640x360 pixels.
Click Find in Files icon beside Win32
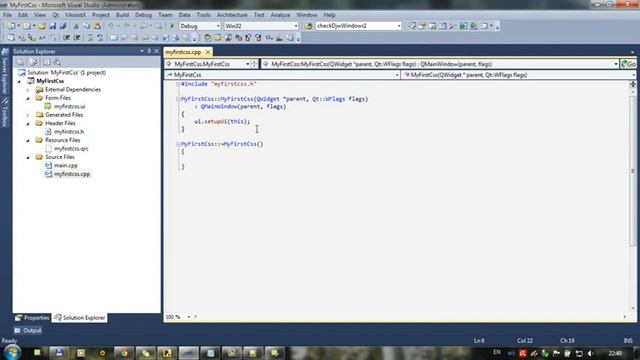309,26
